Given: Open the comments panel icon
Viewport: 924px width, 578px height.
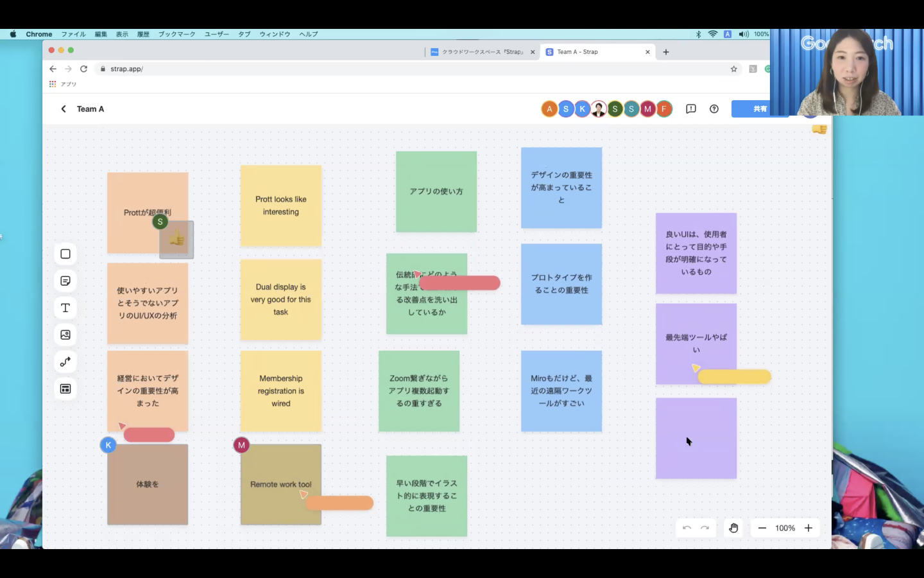Looking at the screenshot, I should [691, 109].
